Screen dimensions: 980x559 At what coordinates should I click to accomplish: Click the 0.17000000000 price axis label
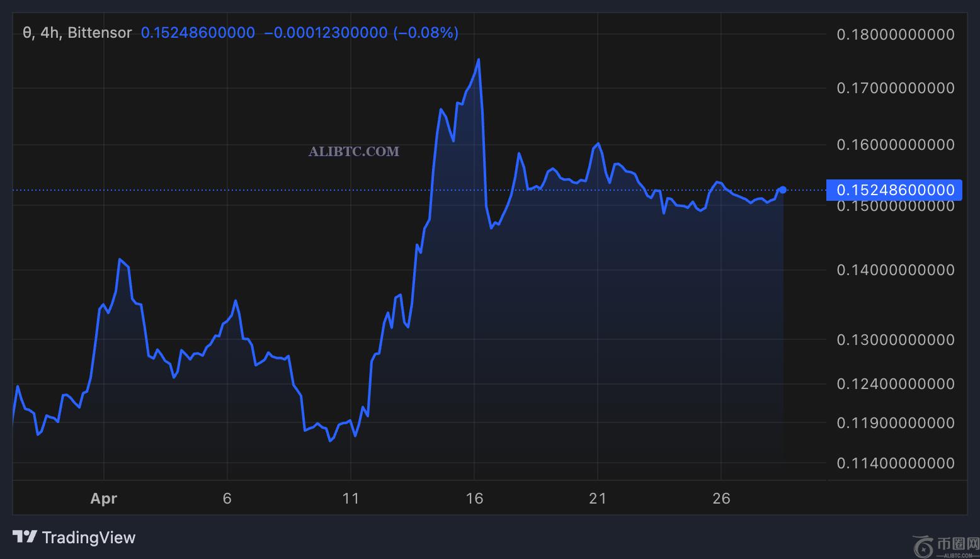tap(895, 88)
